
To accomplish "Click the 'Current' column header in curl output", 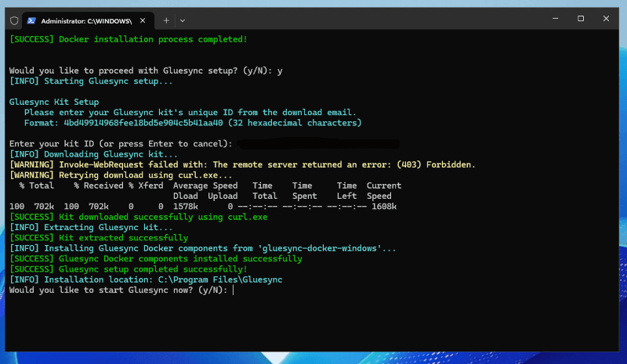I will 384,186.
